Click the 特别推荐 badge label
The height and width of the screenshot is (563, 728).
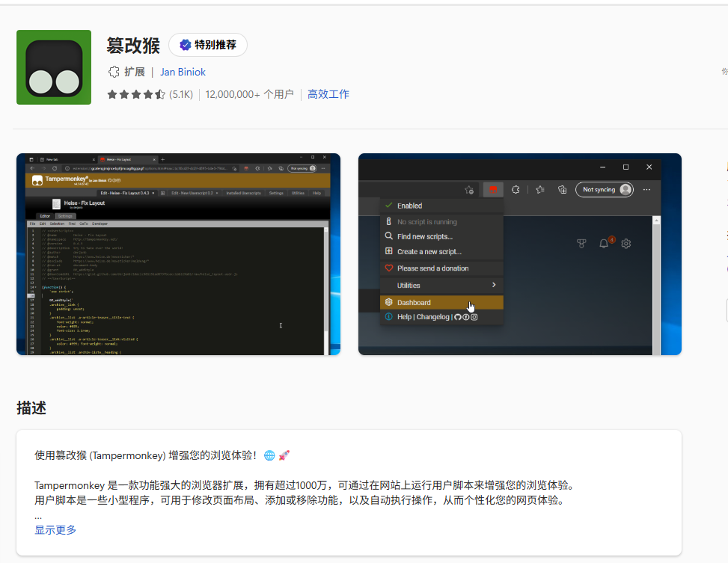215,45
